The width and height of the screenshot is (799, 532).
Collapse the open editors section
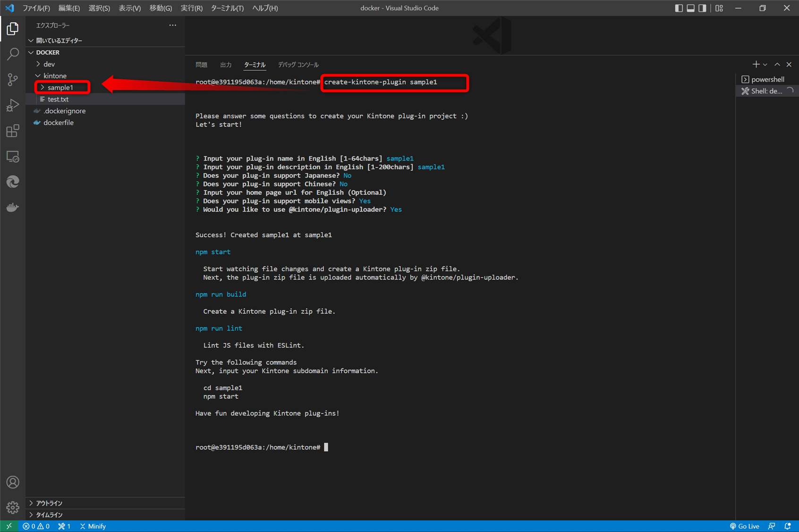click(x=105, y=41)
